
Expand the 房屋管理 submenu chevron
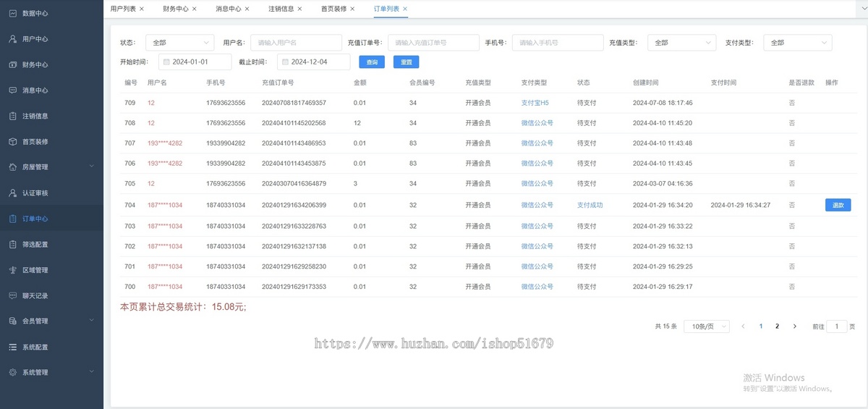[91, 167]
